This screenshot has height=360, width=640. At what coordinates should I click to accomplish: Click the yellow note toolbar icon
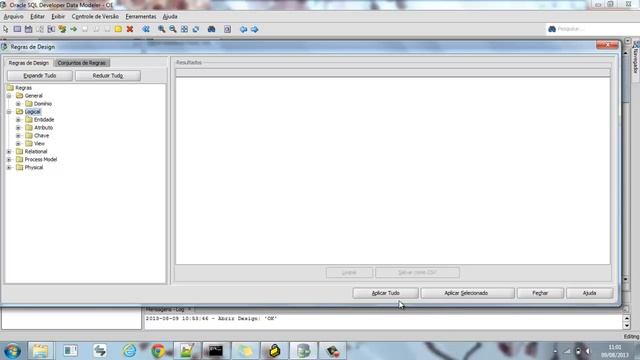(118, 29)
